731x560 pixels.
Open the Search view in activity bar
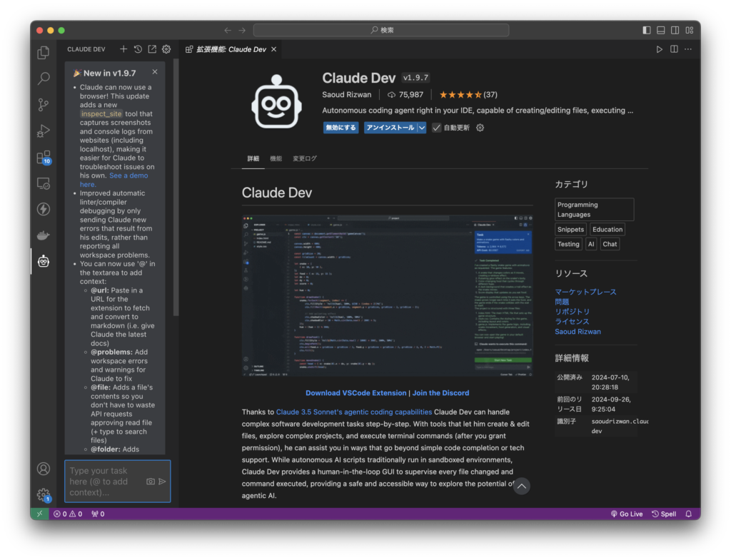tap(44, 78)
